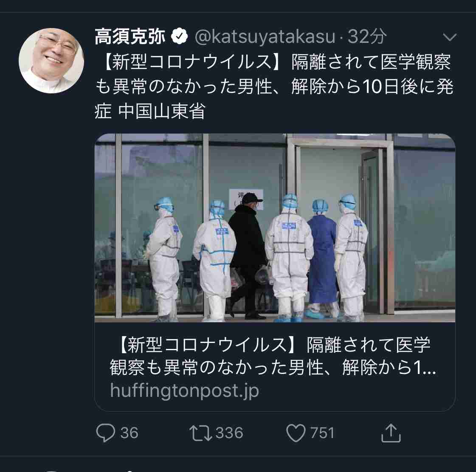Image resolution: width=476 pixels, height=472 pixels.
Task: Click the 32分 timestamp
Action: pos(367,37)
